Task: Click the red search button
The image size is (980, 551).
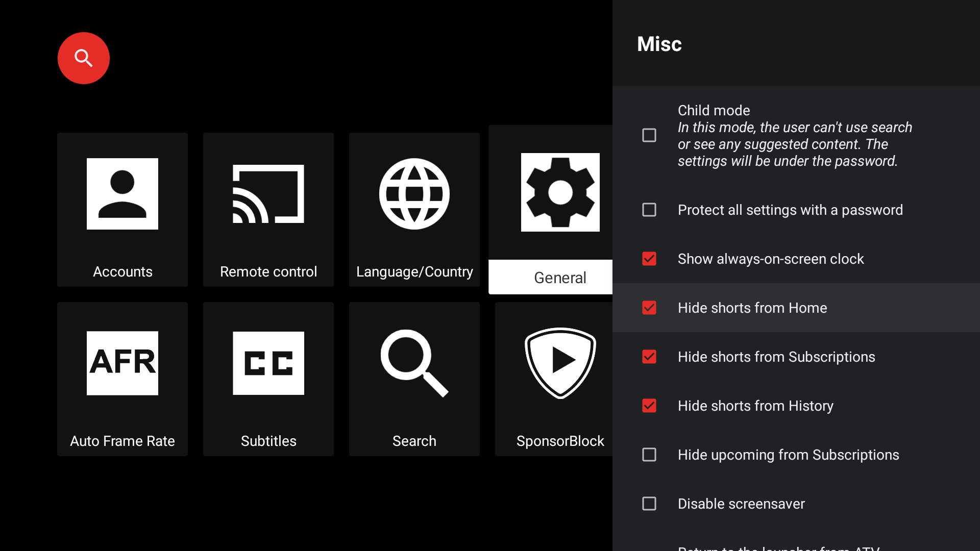Action: 83,58
